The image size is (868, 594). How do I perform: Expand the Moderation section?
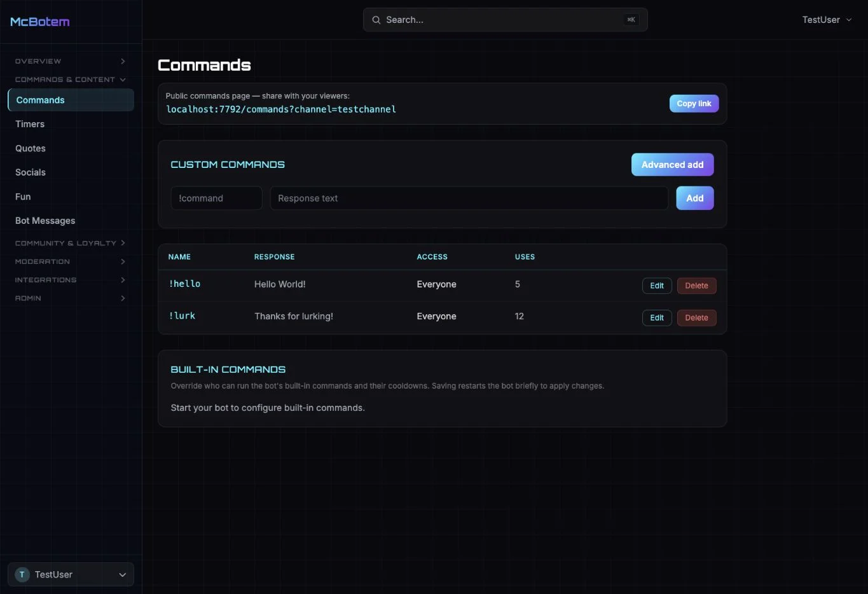pos(71,261)
